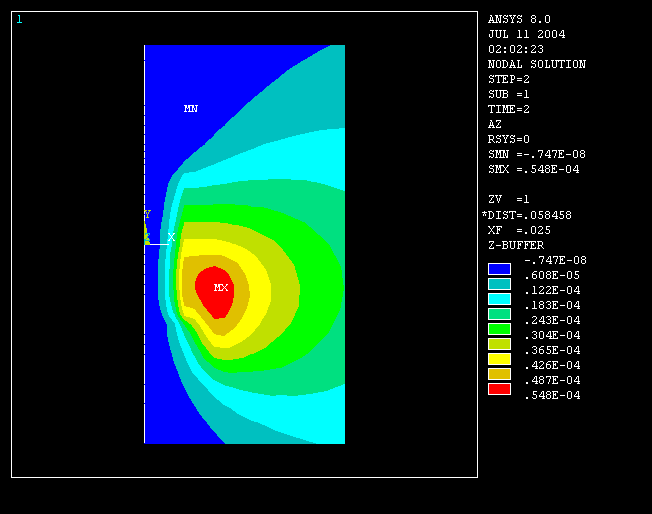
Task: Click the legend value .548E-04 at the bottom
Action: click(552, 395)
